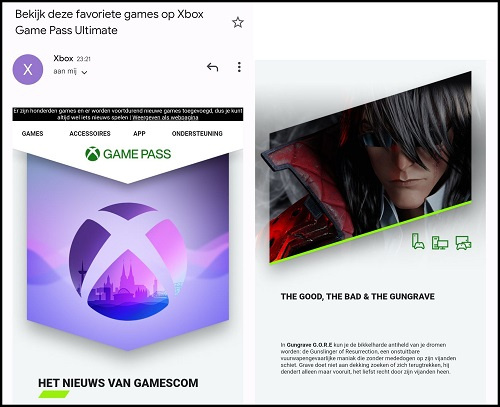Image resolution: width=500 pixels, height=407 pixels.
Task: Click the sender name Xbox
Action: [x=63, y=58]
